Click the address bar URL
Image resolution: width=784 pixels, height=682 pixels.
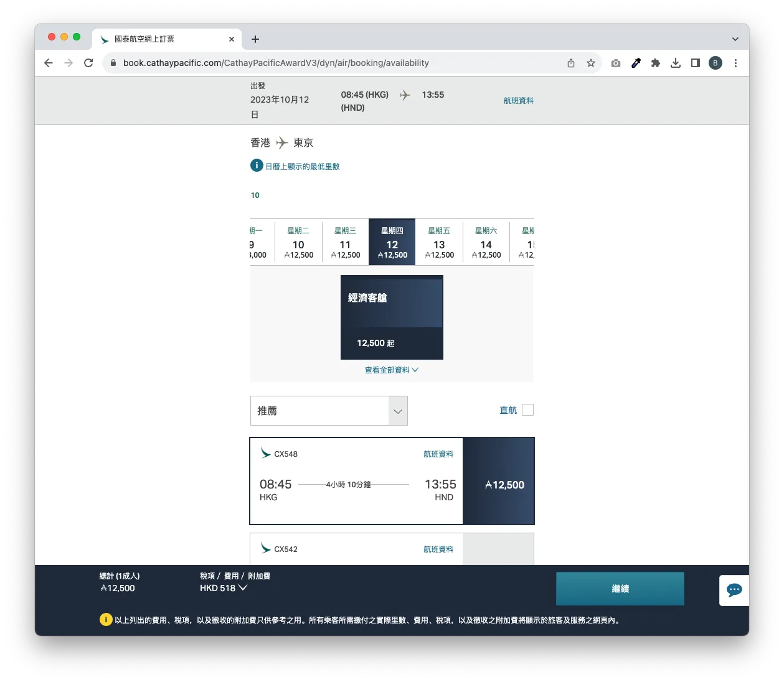click(x=276, y=63)
